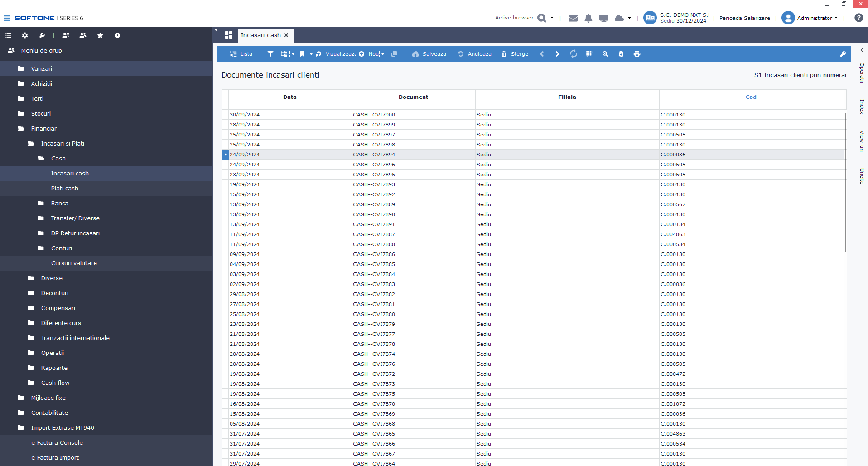Open Plati cash menu item
Screen dimensions: 868x466
tap(64, 188)
